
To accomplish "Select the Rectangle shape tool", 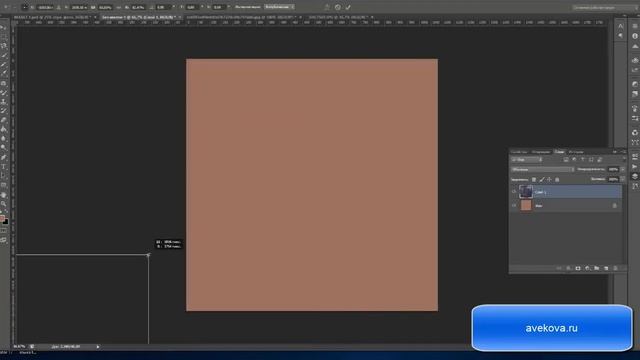I will tap(4, 185).
